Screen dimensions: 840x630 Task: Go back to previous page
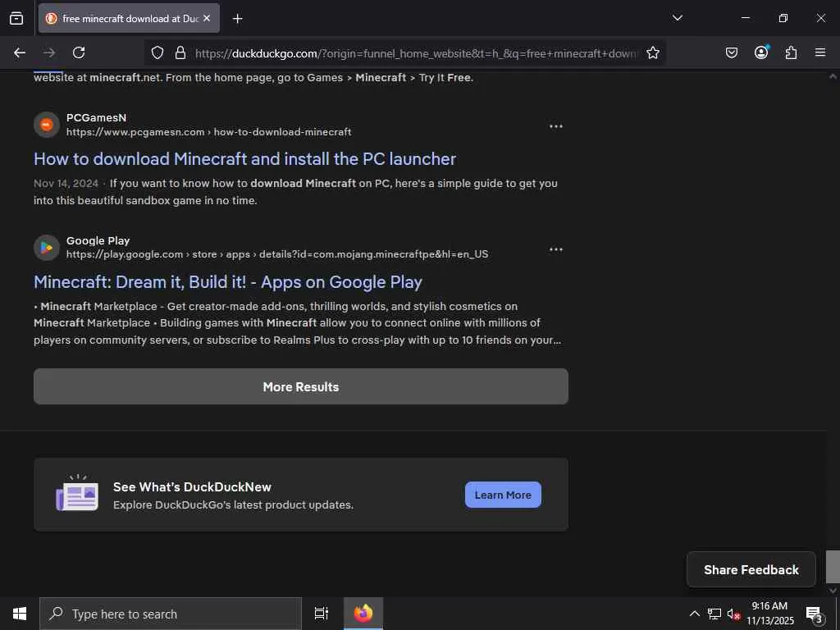(x=20, y=52)
